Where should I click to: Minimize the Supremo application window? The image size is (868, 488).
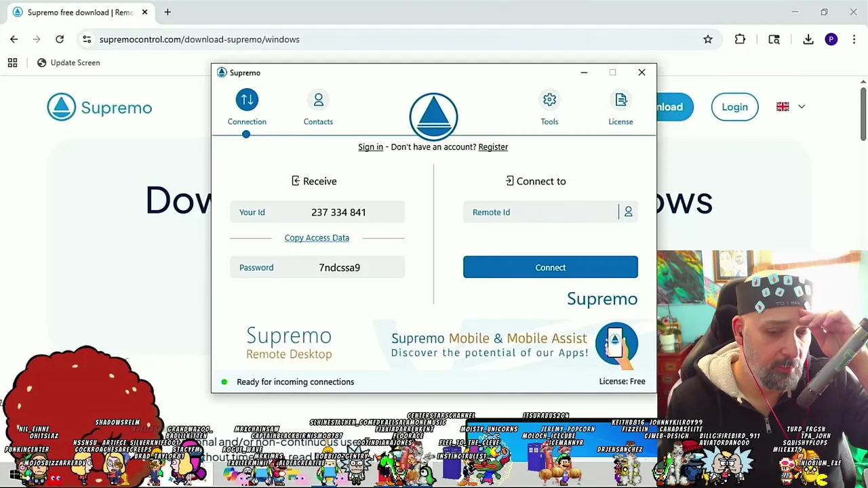point(584,73)
